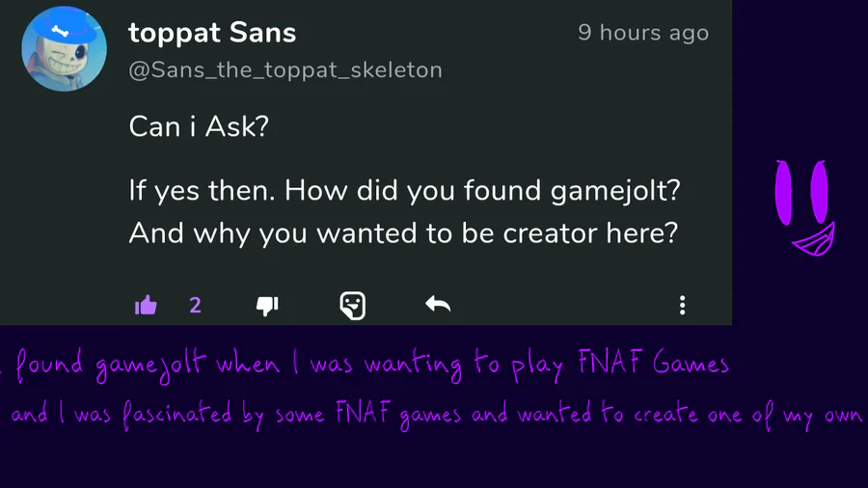Like the comment with thumbs-up icon
This screenshot has height=488, width=868.
[x=147, y=306]
